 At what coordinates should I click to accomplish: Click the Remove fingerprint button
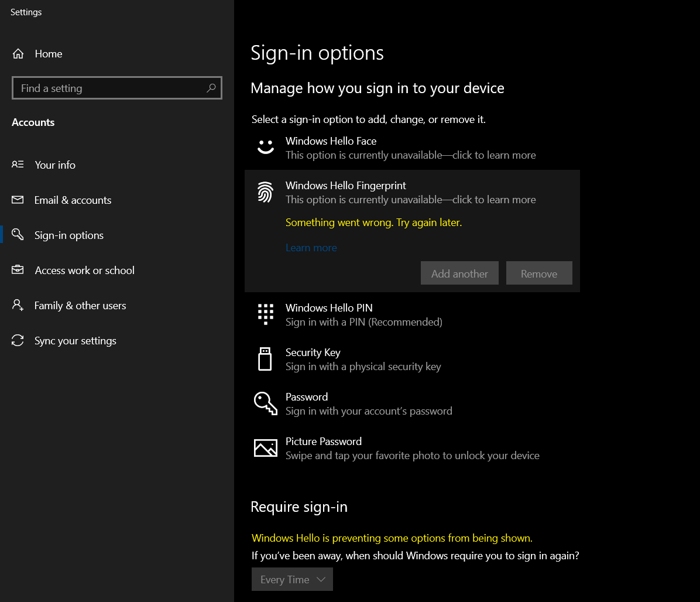pos(539,273)
